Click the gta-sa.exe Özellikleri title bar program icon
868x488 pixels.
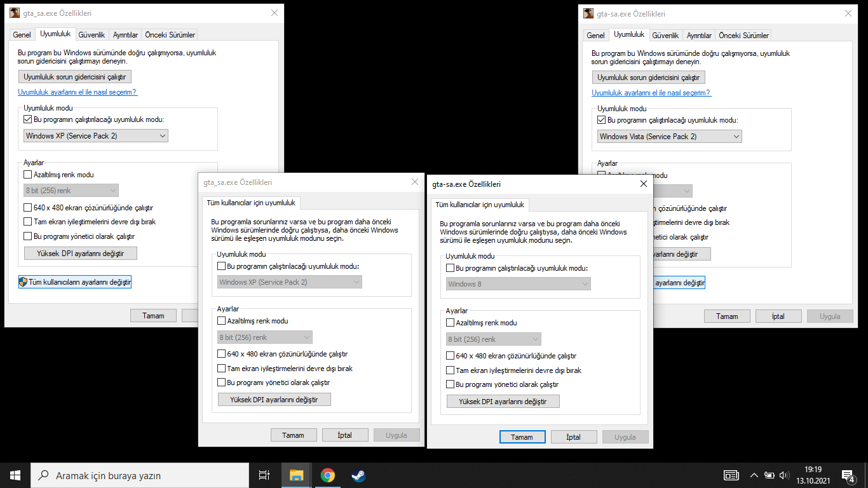tap(588, 13)
